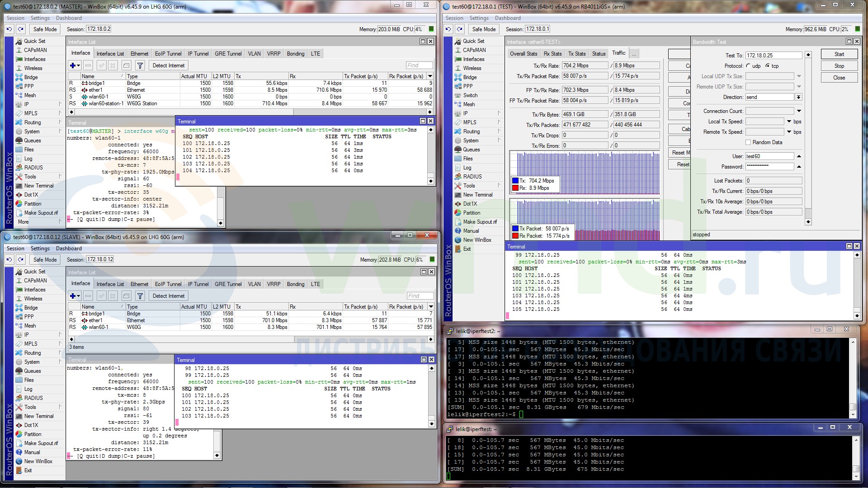
Task: Expand IP submenu in MASTER sidebar
Action: (60, 104)
